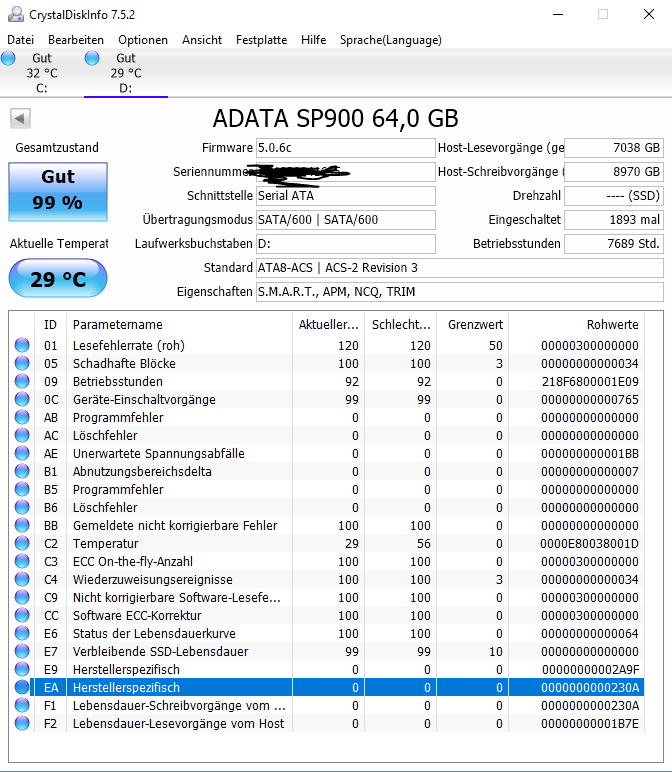Open the Festplatte menu

261,40
